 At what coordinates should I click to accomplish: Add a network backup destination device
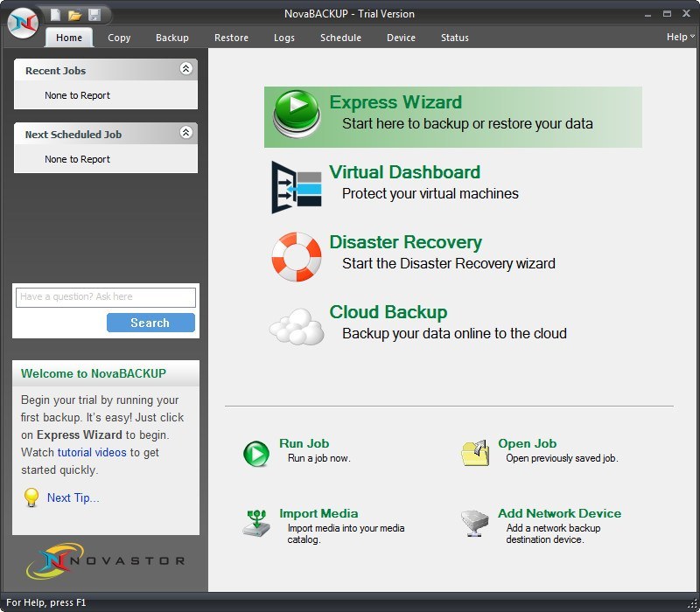tap(559, 514)
